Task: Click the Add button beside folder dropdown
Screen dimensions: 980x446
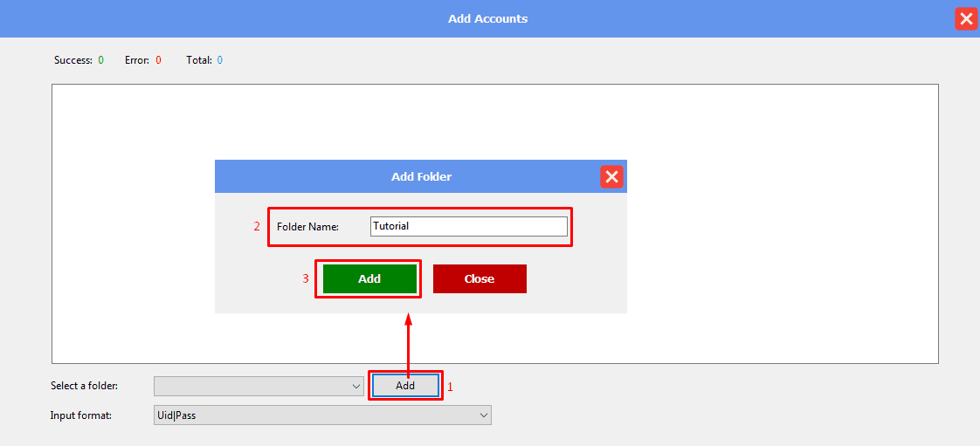Action: [405, 386]
